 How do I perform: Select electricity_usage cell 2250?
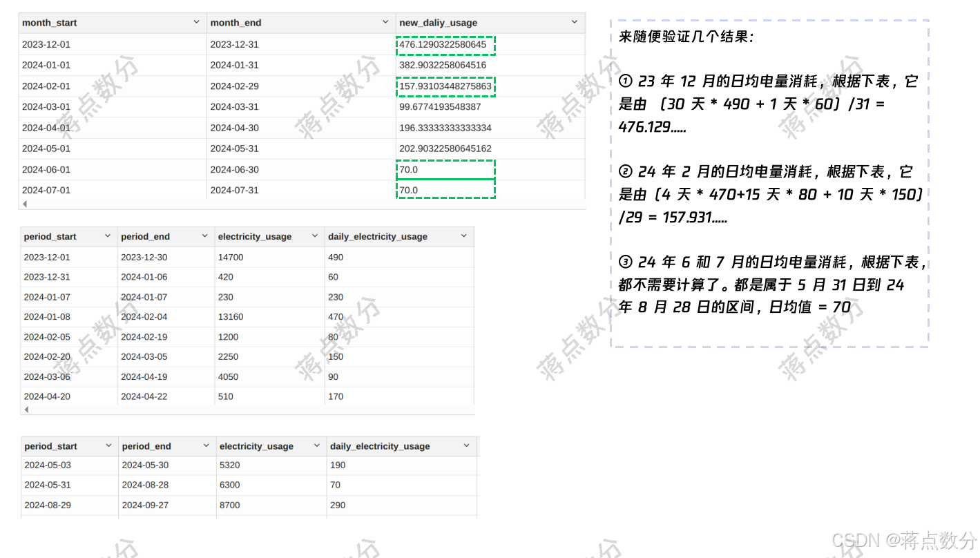[x=269, y=357]
